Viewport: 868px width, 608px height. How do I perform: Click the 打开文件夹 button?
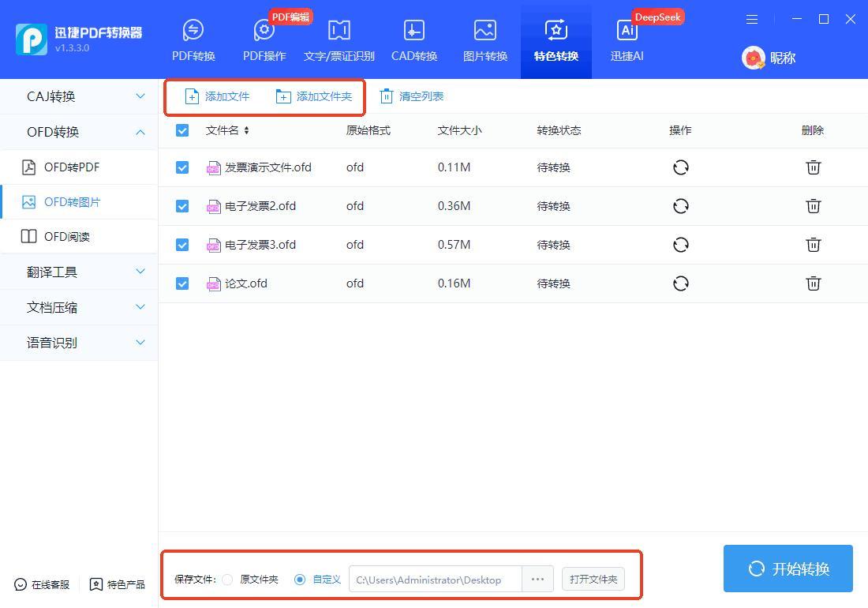tap(593, 580)
